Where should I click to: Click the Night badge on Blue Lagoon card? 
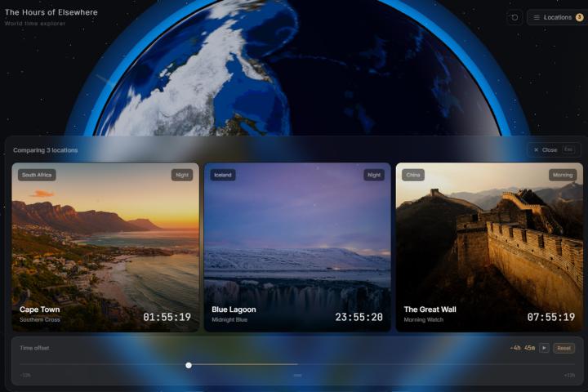[374, 175]
